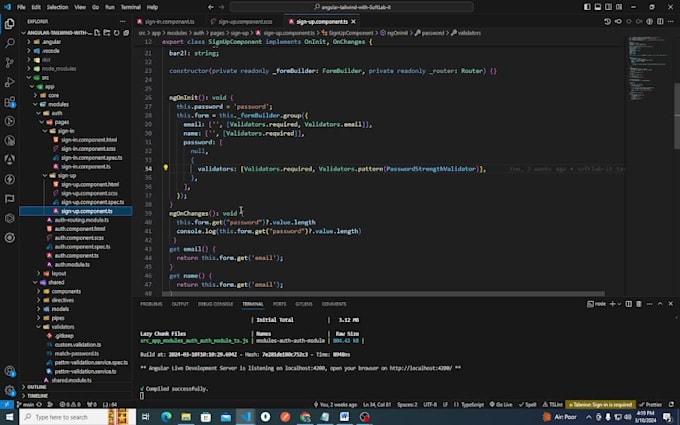Toggle Prettier formatter in status bar
Viewport: 680px width, 425px height.
(x=650, y=405)
